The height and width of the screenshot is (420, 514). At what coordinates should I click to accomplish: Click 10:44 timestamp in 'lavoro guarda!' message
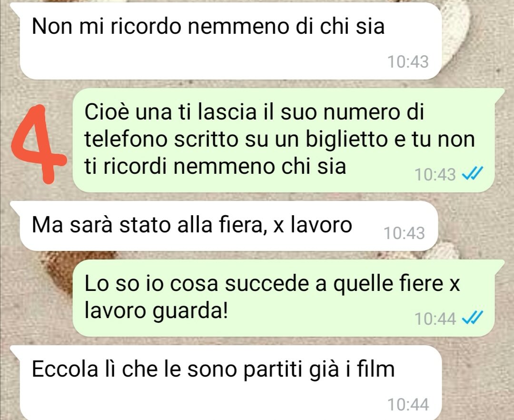[435, 319]
